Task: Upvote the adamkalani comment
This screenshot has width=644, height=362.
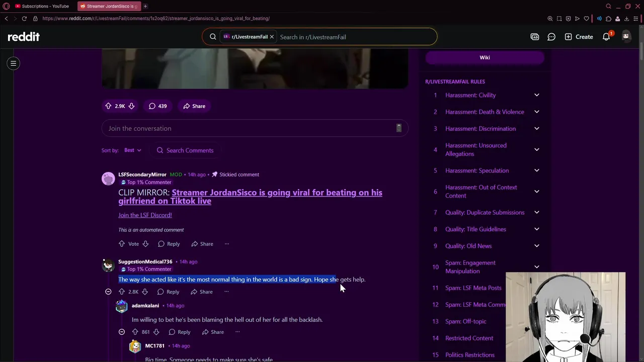Action: pyautogui.click(x=135, y=332)
